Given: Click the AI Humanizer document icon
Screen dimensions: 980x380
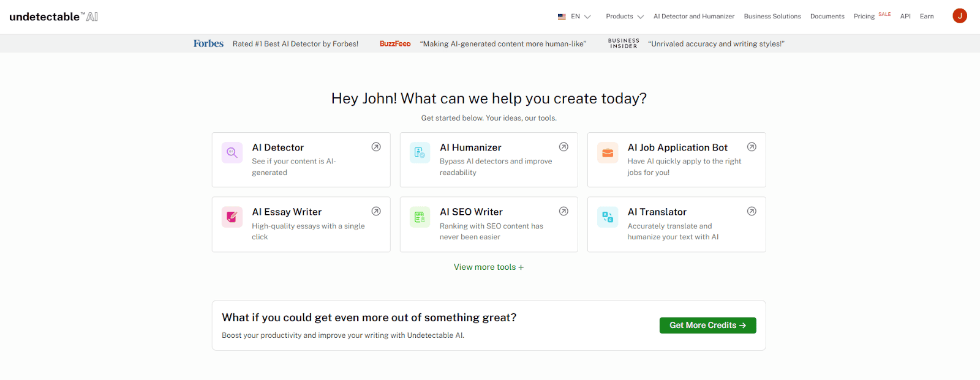Looking at the screenshot, I should [x=420, y=153].
